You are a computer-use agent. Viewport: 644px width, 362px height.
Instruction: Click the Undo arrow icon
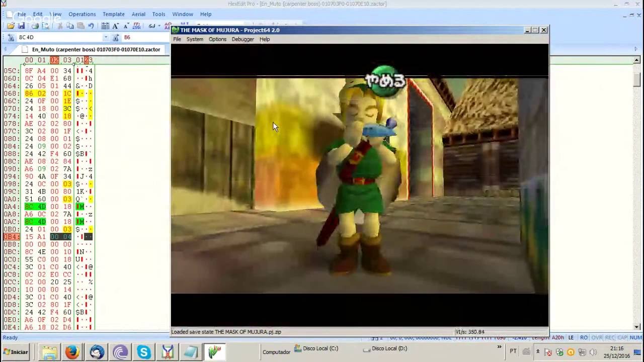pyautogui.click(x=91, y=26)
